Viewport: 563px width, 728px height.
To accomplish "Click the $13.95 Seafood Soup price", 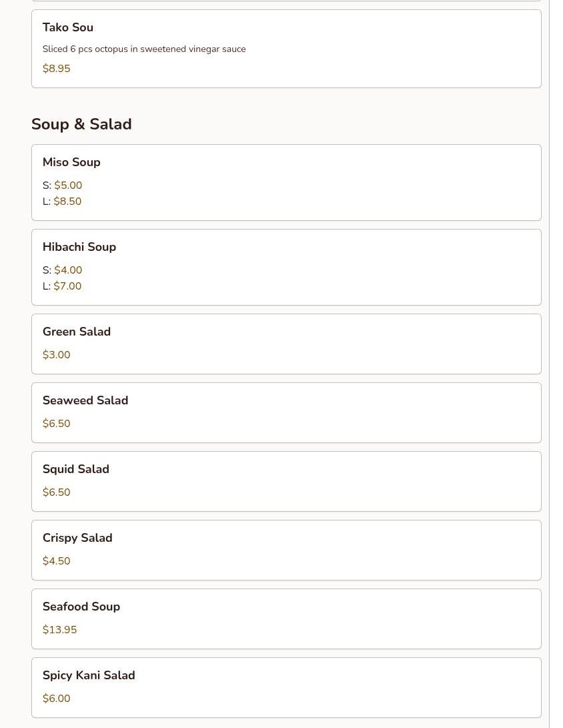I will pyautogui.click(x=59, y=630).
